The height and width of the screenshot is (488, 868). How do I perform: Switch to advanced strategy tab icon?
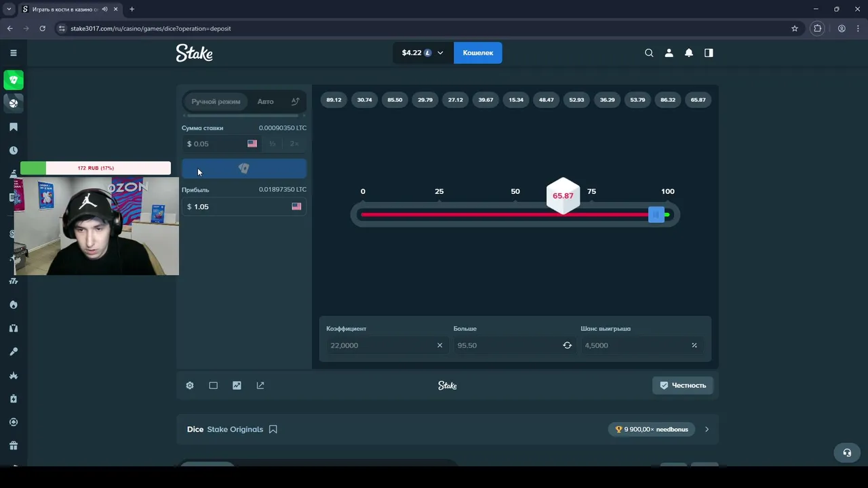[295, 102]
